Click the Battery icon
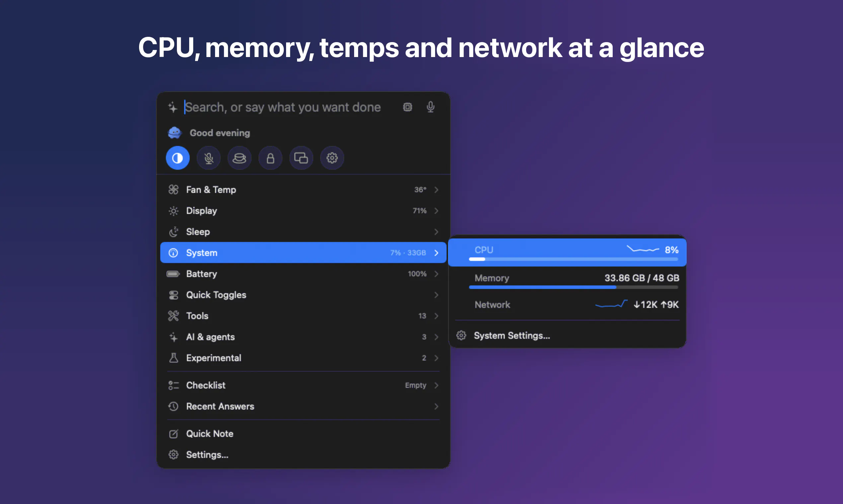Viewport: 843px width, 504px height. click(x=173, y=274)
